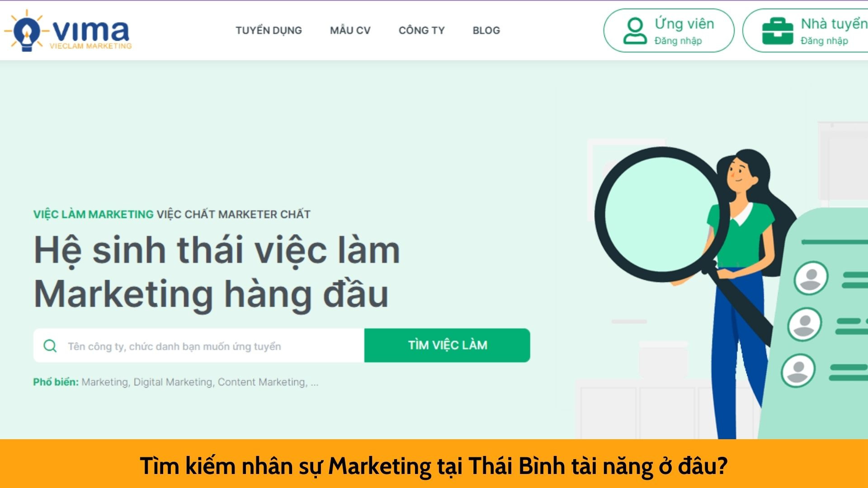Select the bottom profile avatar icon
This screenshot has width=868, height=488.
[798, 371]
